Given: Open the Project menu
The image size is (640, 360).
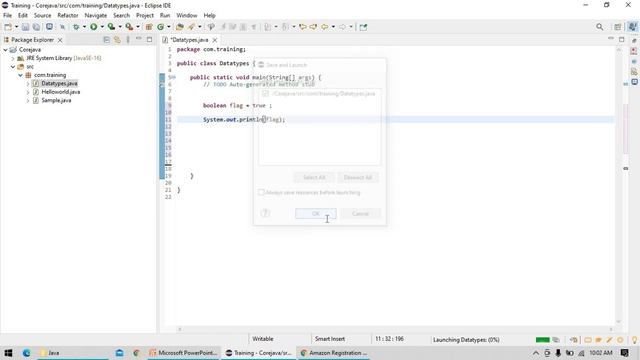Looking at the screenshot, I should tap(145, 16).
